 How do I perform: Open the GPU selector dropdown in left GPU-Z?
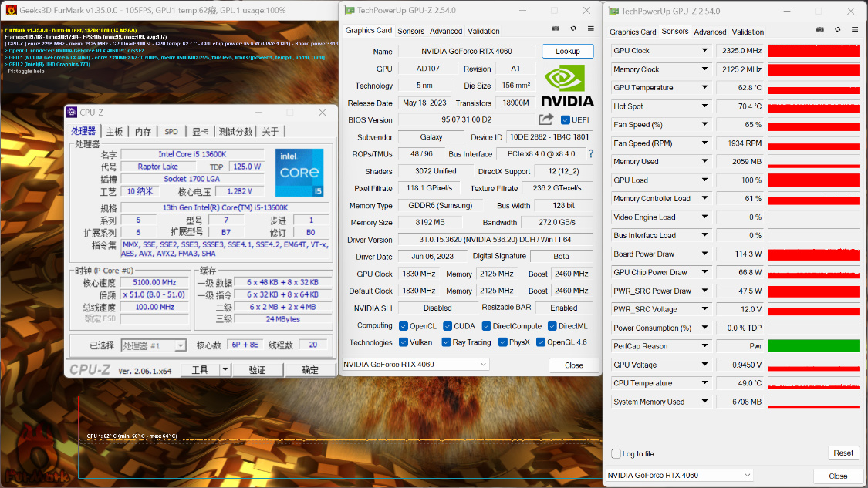point(414,364)
